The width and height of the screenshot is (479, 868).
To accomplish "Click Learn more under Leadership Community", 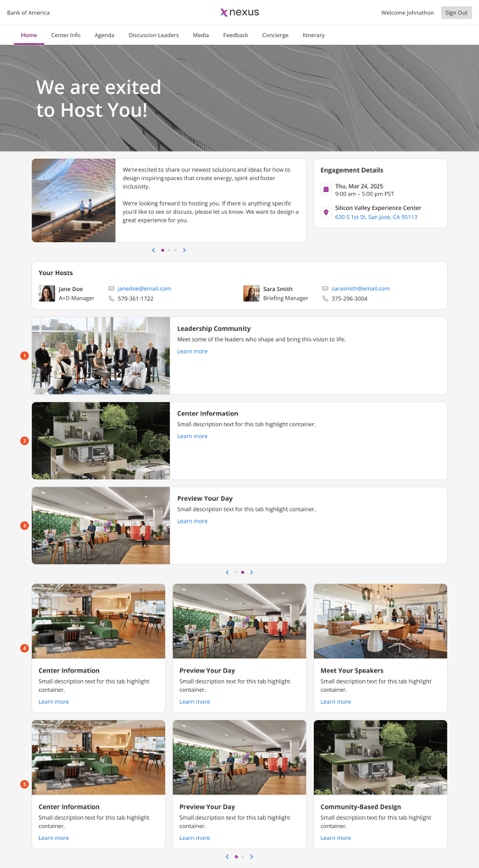I will [192, 352].
